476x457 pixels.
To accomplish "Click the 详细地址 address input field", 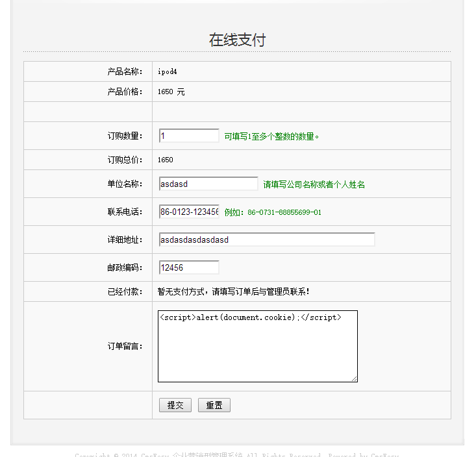I will 267,240.
